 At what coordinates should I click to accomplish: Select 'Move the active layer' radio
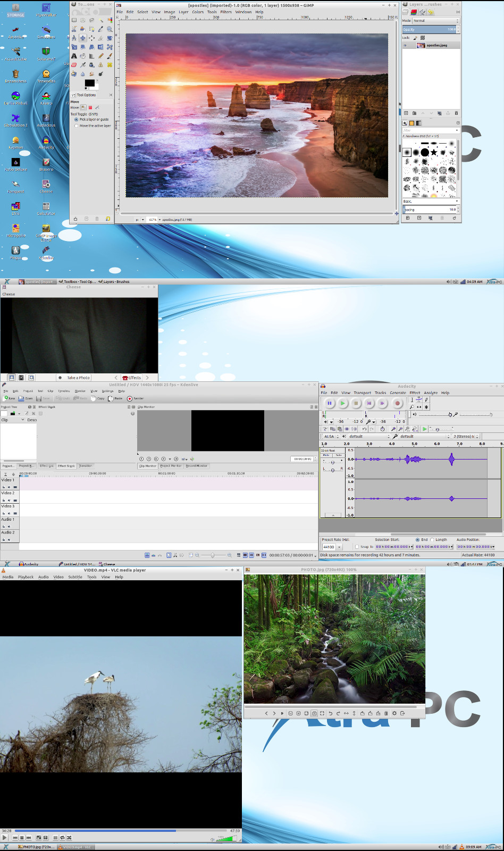click(76, 126)
